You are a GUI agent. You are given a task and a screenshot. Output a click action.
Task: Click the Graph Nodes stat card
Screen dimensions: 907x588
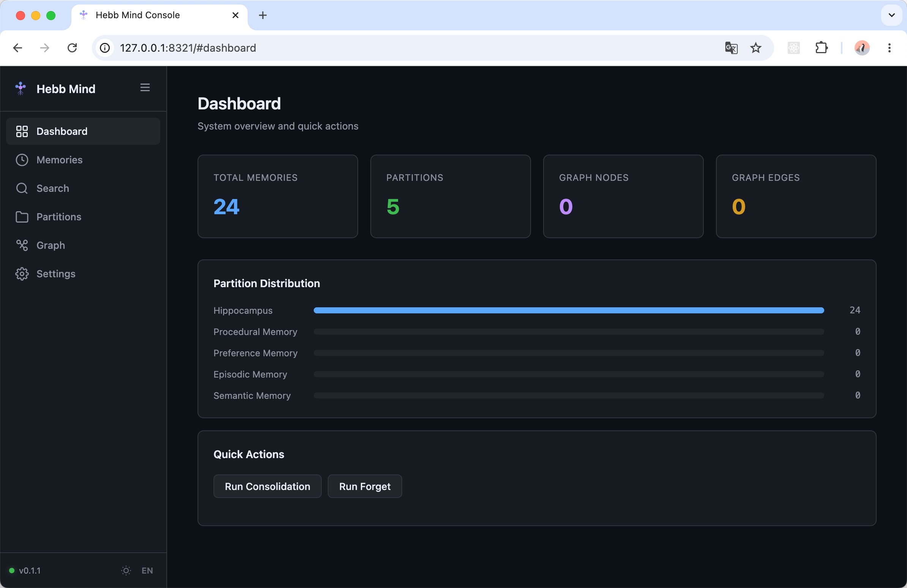click(623, 196)
